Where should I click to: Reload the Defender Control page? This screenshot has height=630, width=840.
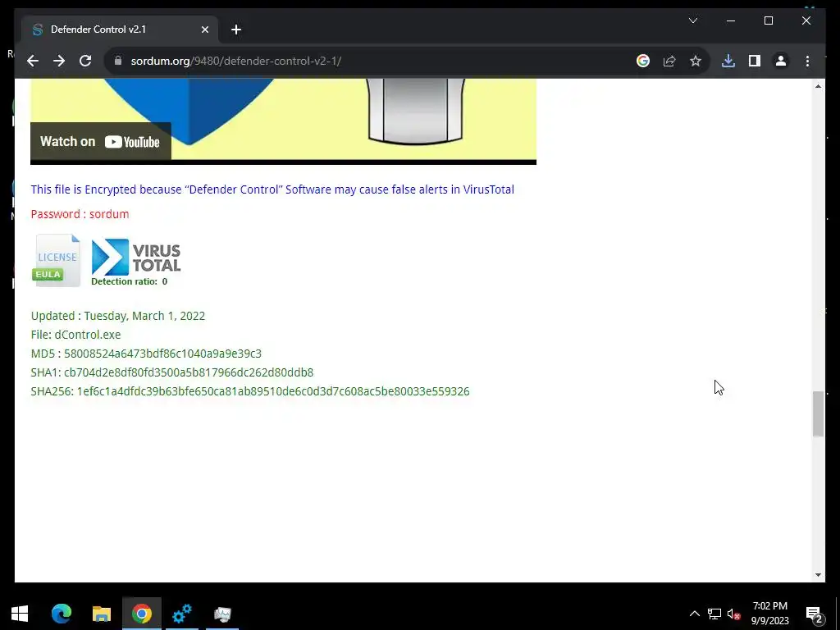(x=85, y=61)
